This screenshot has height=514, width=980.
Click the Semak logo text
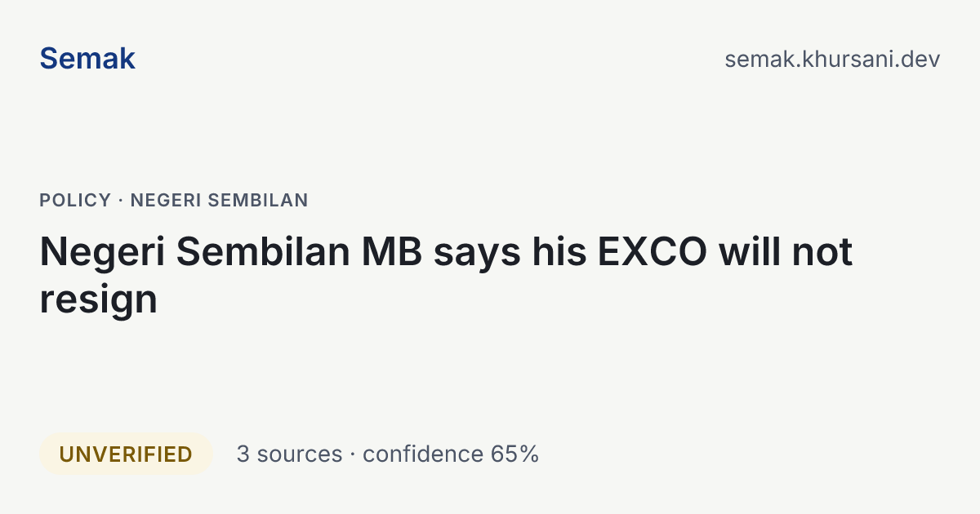[87, 59]
